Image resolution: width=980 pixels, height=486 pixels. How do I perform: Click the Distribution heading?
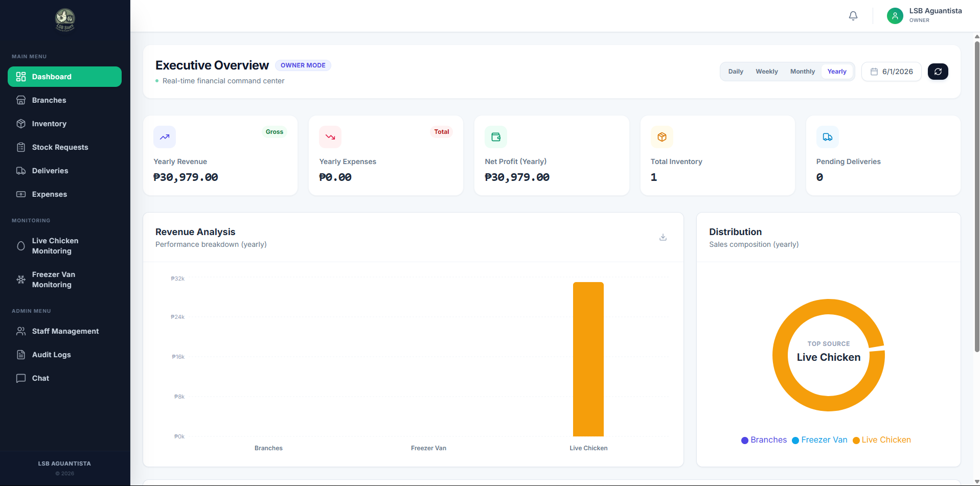point(735,232)
